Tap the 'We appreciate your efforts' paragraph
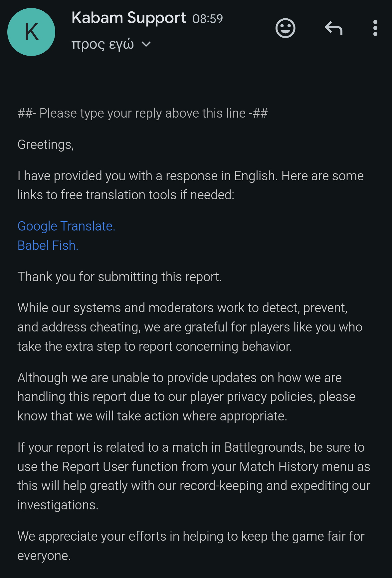The width and height of the screenshot is (392, 578). coord(191,546)
